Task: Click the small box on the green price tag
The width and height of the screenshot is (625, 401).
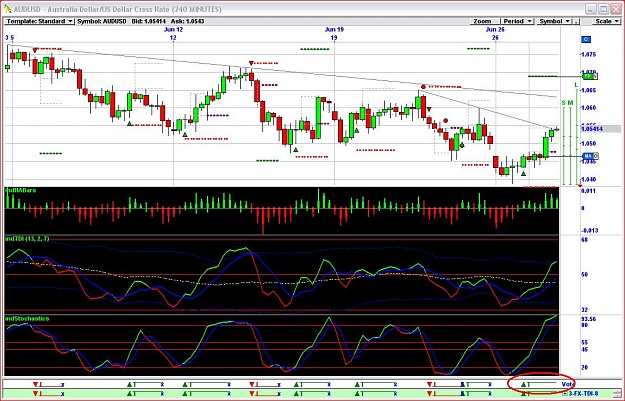Action: (595, 76)
